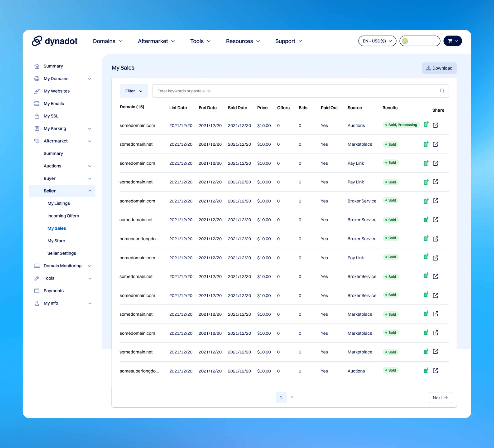Click My SSL lock icon
This screenshot has height=448, width=494.
point(37,116)
